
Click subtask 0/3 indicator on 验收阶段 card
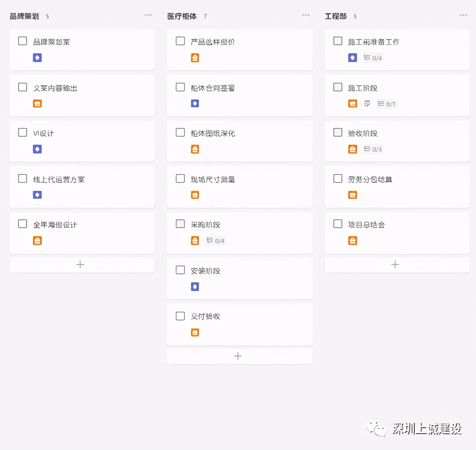tap(373, 149)
